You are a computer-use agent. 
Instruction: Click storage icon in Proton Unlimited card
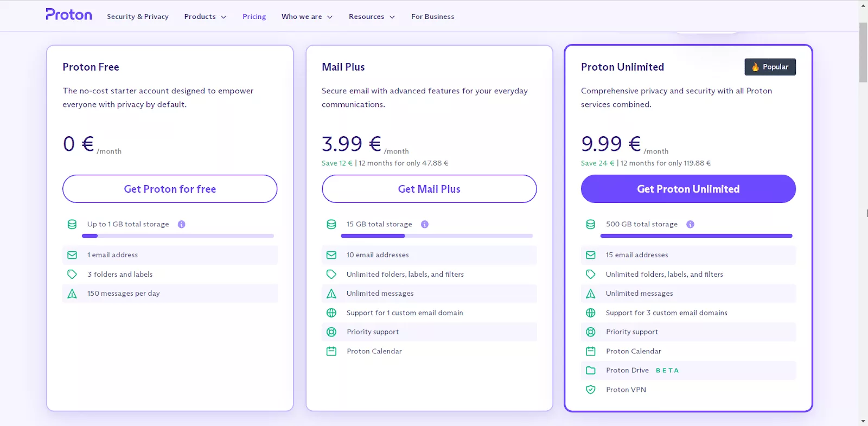[x=591, y=224]
